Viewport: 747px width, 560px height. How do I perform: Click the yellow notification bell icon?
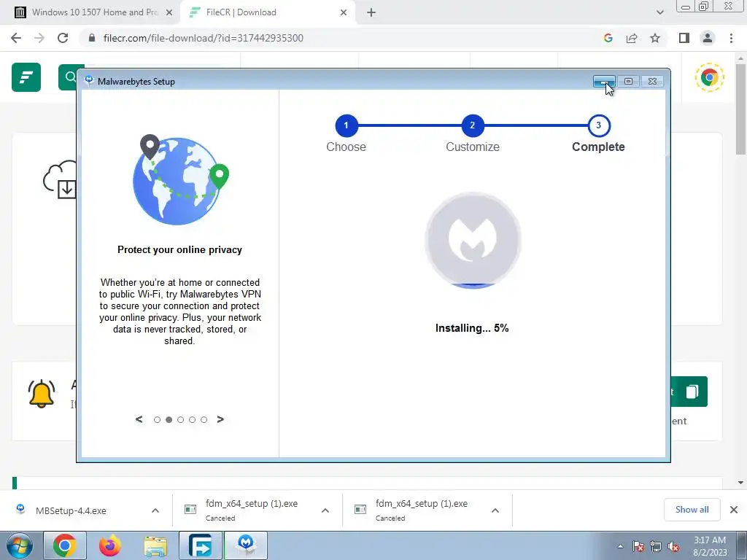click(x=42, y=394)
